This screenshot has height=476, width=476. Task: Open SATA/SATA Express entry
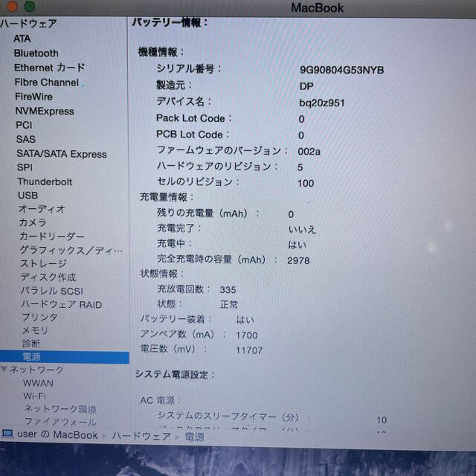tap(62, 154)
